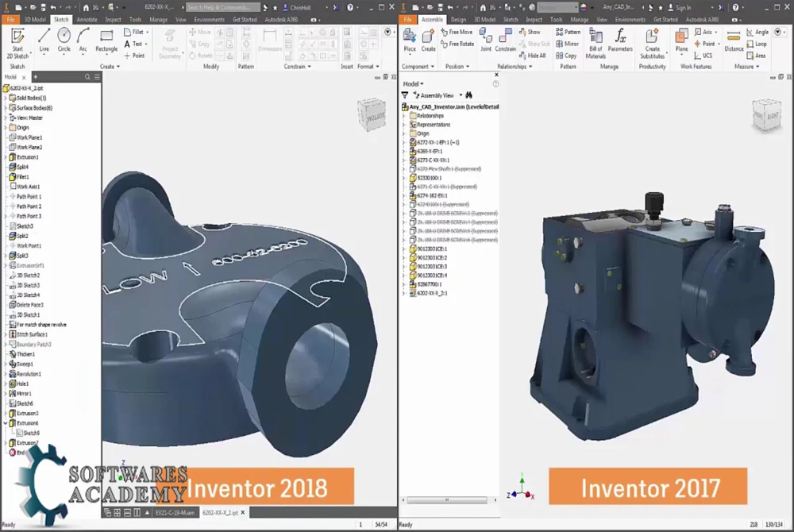Click Mirror in assembly Pattern panel
Image resolution: width=794 pixels, height=532 pixels.
pos(567,44)
